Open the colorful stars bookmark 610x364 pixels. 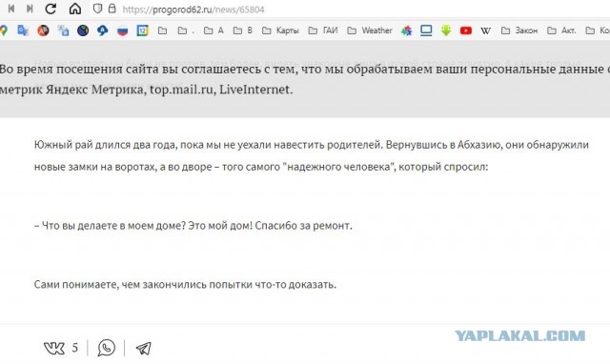tap(407, 30)
